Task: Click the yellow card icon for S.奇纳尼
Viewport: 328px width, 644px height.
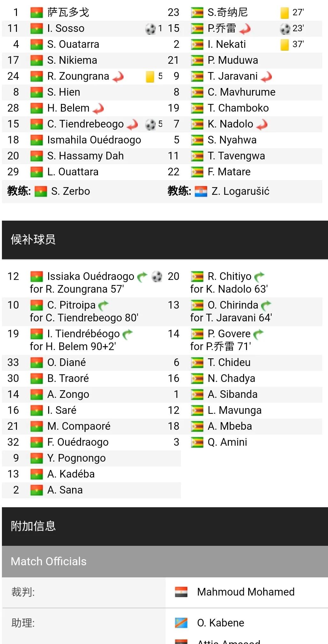Action: [x=284, y=13]
